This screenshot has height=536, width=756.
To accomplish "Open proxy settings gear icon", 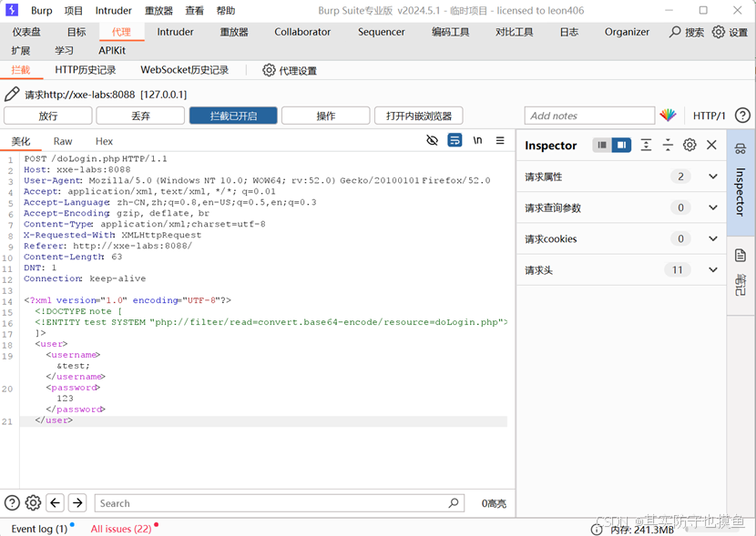I will [269, 70].
